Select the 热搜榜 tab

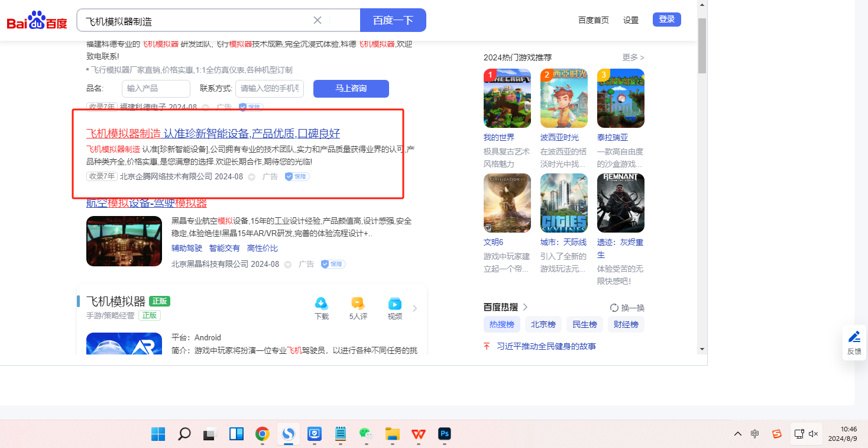point(502,324)
